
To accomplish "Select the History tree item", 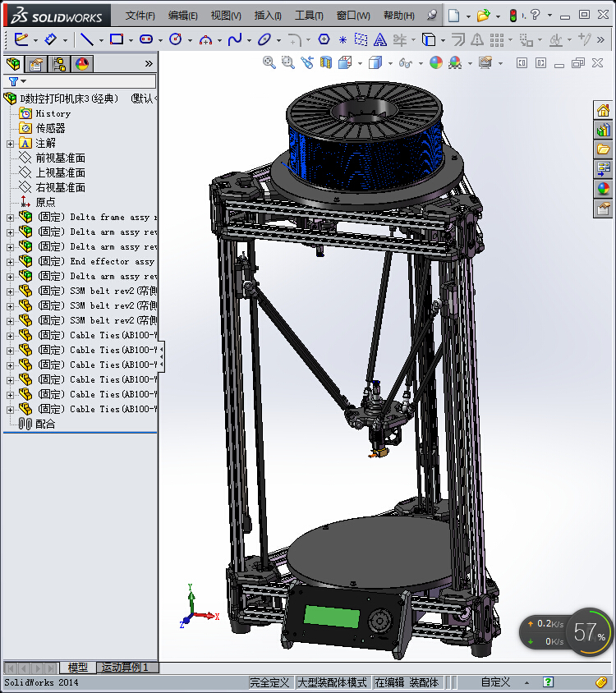I will 53,114.
